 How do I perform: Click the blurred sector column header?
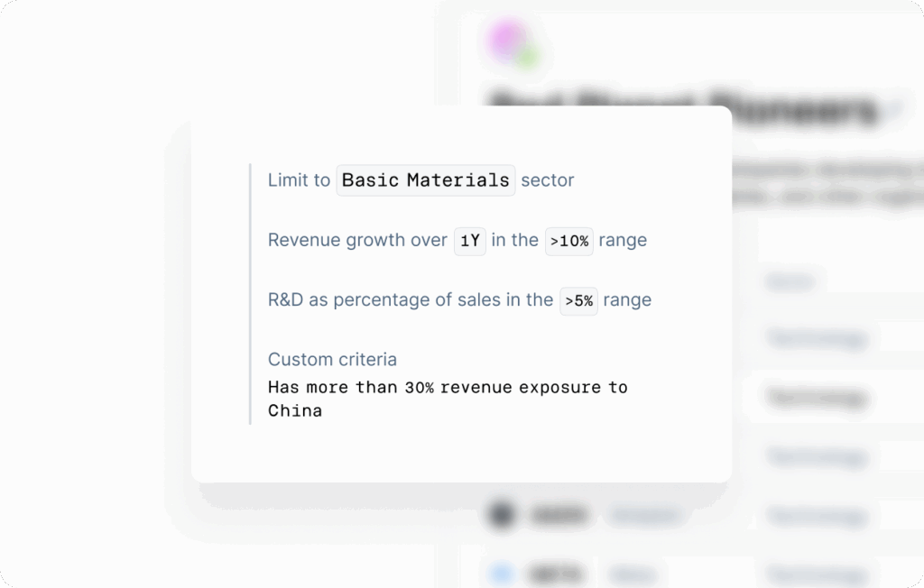point(789,282)
